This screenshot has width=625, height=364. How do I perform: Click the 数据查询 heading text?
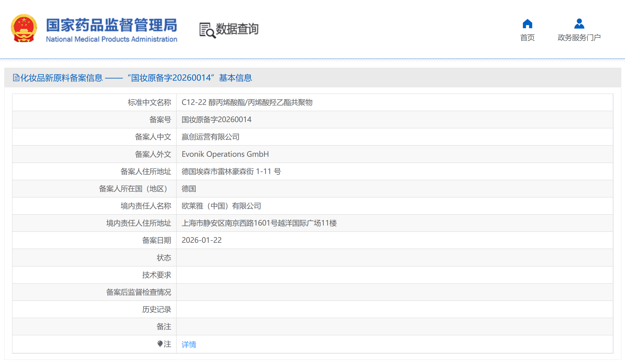tap(237, 29)
